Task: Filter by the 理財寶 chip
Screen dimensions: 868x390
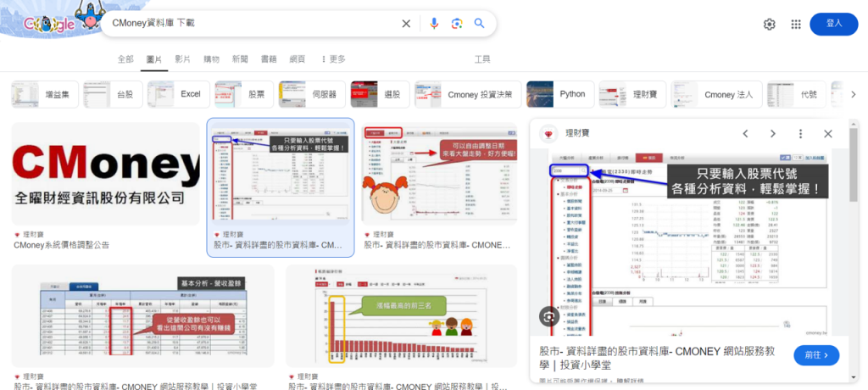Action: [632, 94]
